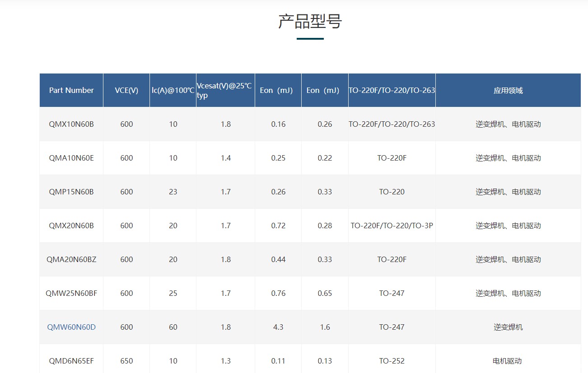Click the 应用领域 column header
The height and width of the screenshot is (373, 588).
coord(508,90)
